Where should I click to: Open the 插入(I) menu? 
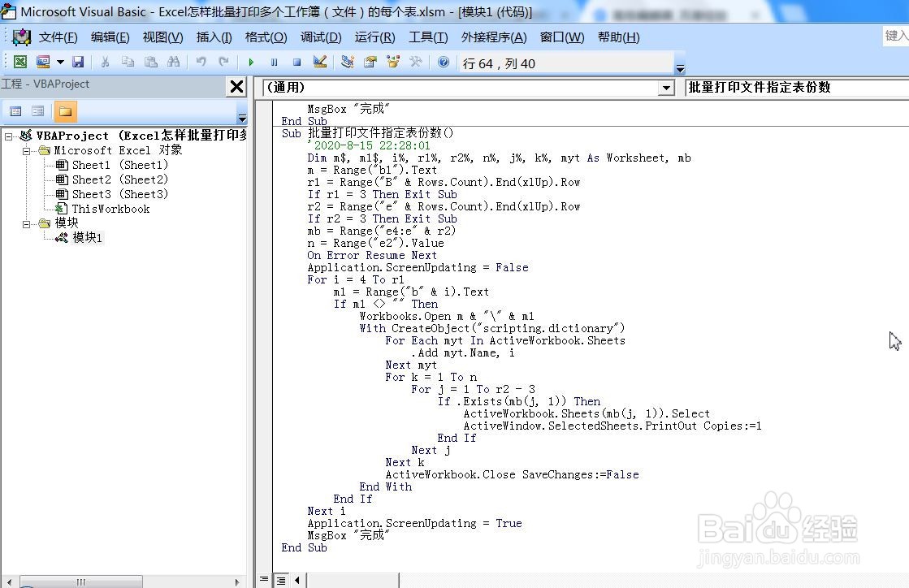coord(214,37)
